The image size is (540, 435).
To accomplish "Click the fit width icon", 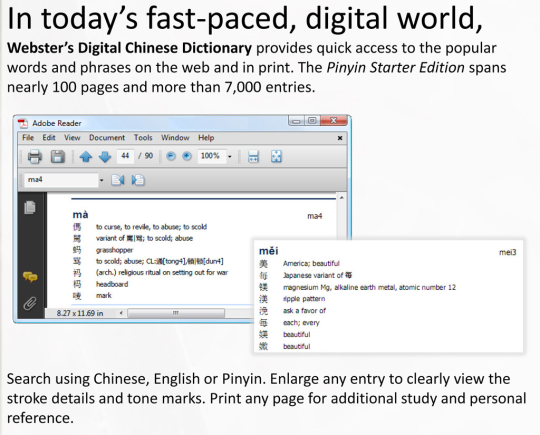I will coord(253,157).
